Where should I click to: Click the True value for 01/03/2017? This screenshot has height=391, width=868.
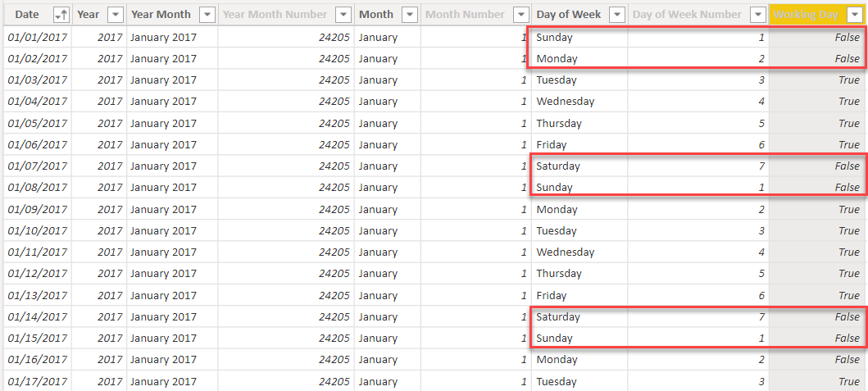tap(818, 80)
